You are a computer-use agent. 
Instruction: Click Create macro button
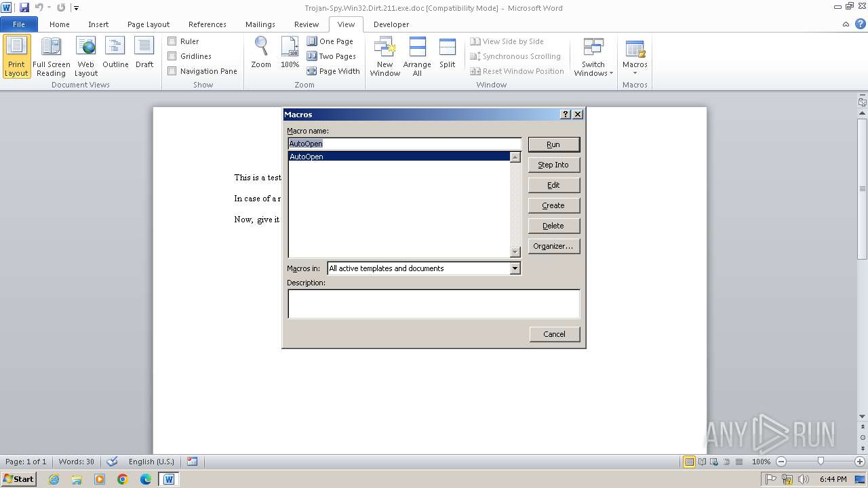point(553,205)
